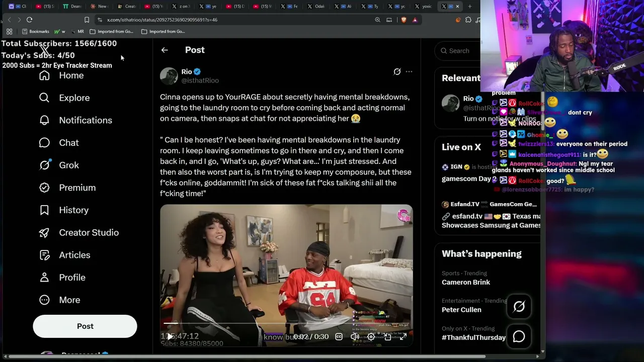Open the More menu in the sidebar
This screenshot has width=644, height=362.
click(x=59, y=300)
